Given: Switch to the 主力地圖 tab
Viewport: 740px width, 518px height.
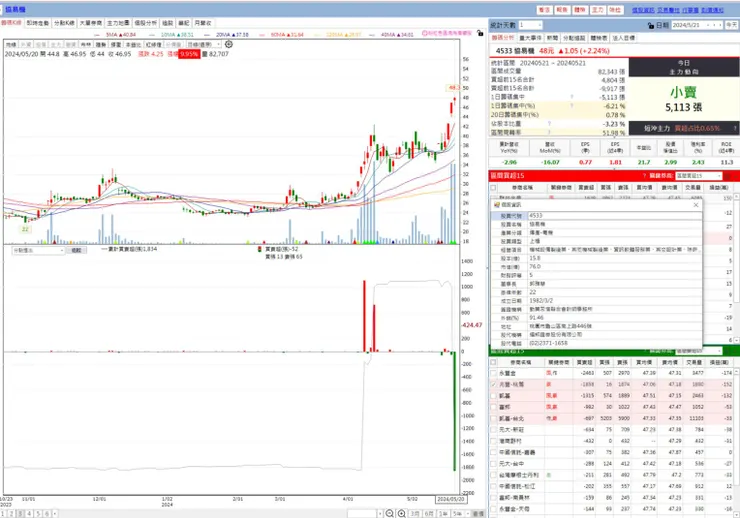Looking at the screenshot, I should tap(118, 23).
